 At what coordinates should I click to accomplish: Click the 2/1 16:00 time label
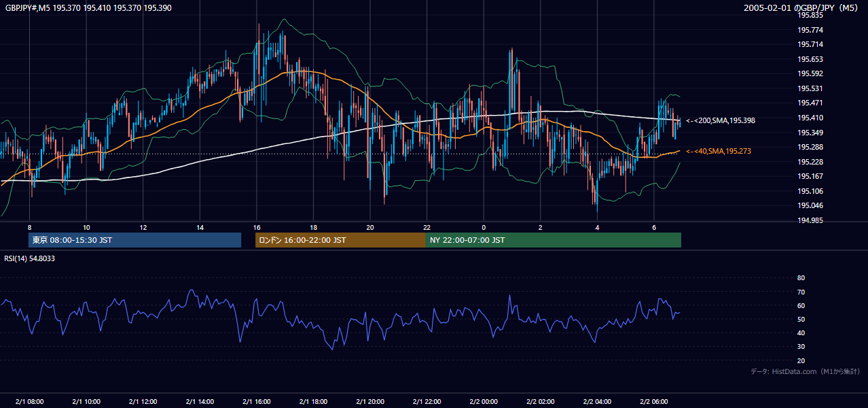point(256,402)
